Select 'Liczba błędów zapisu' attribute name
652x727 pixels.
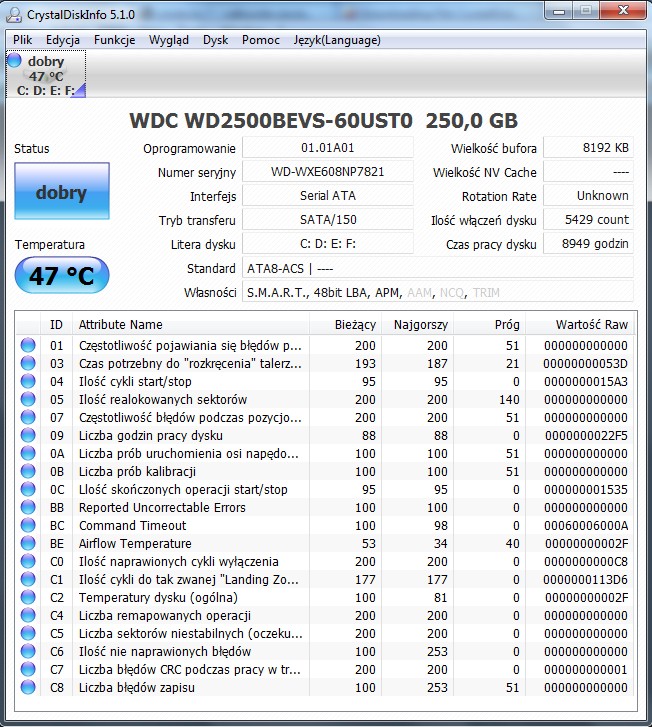[136, 687]
